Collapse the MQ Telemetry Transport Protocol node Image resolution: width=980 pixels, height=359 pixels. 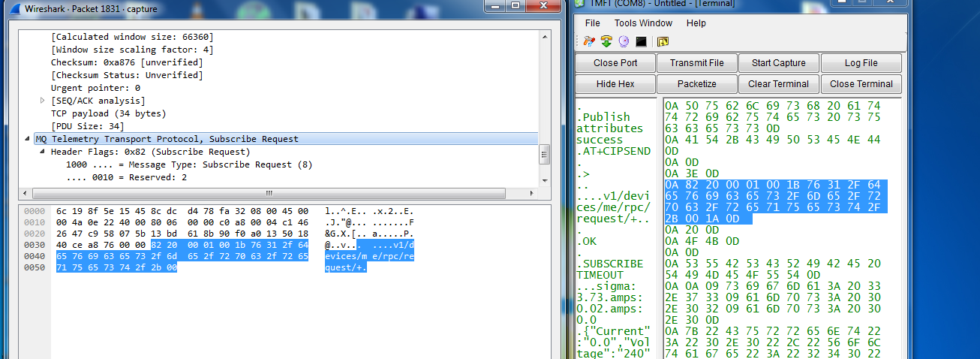click(29, 139)
